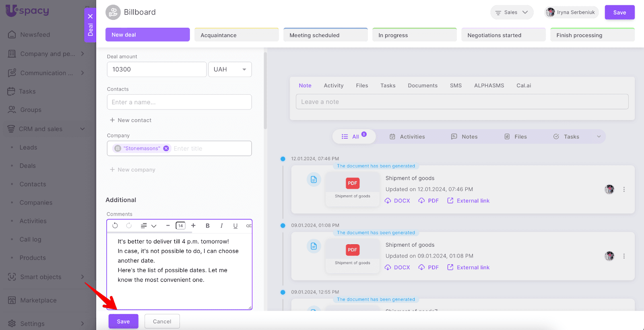The height and width of the screenshot is (330, 644).
Task: Increase font size with plus icon
Action: (x=193, y=226)
